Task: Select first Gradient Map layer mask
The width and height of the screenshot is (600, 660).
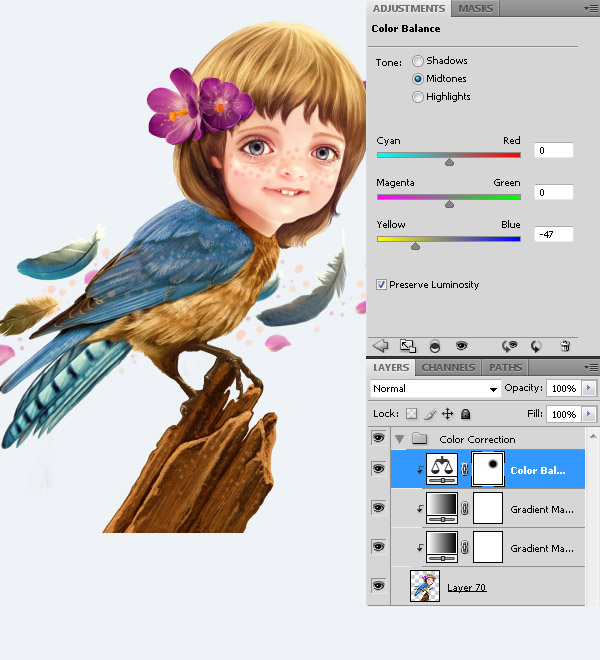Action: [x=488, y=508]
